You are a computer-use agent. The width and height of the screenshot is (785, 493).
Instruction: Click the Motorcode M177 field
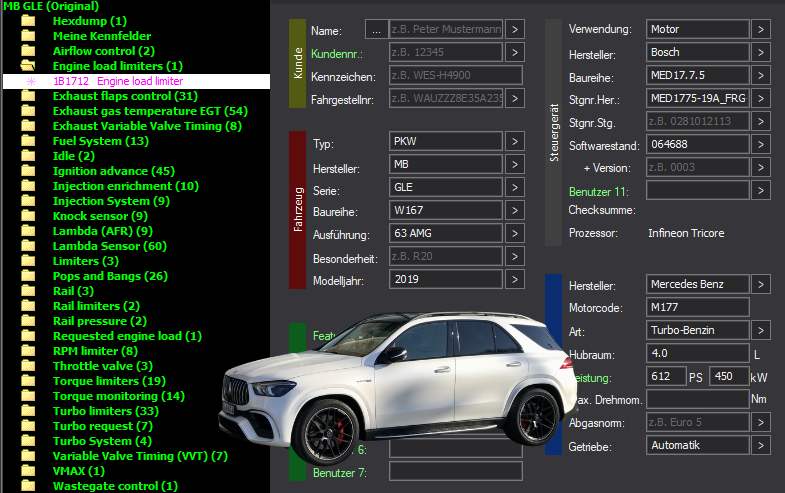697,307
